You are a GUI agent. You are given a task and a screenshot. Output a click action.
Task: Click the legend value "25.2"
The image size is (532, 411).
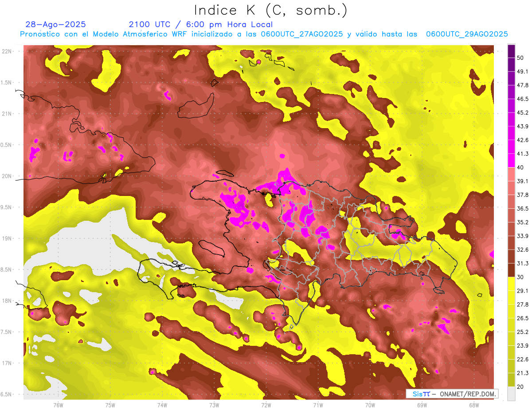(522, 332)
